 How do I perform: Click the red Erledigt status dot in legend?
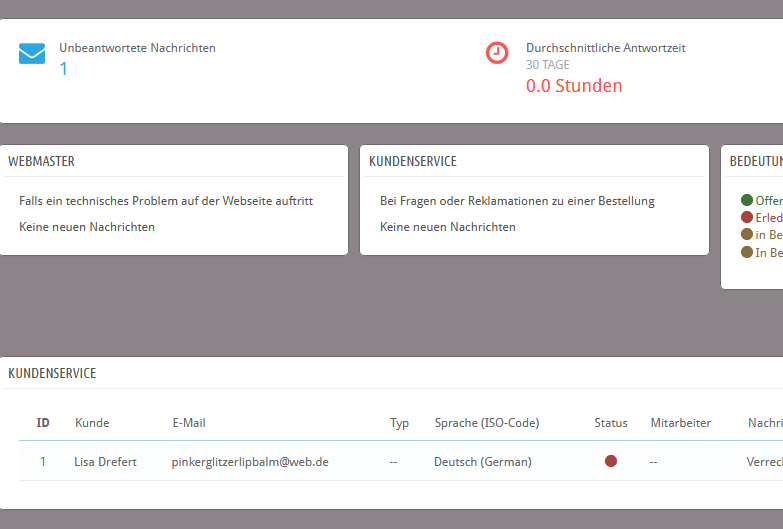tap(746, 217)
